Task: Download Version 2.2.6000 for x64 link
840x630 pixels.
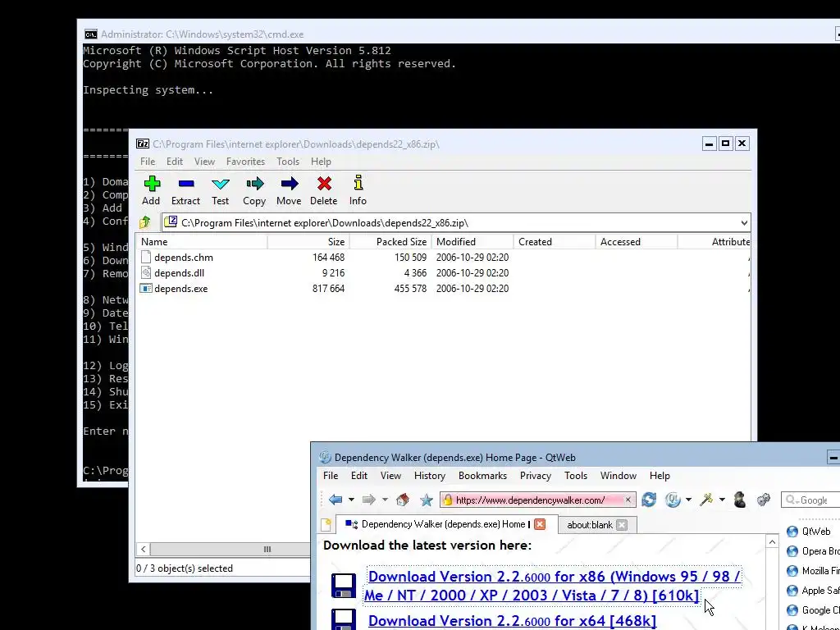Action: (512, 620)
